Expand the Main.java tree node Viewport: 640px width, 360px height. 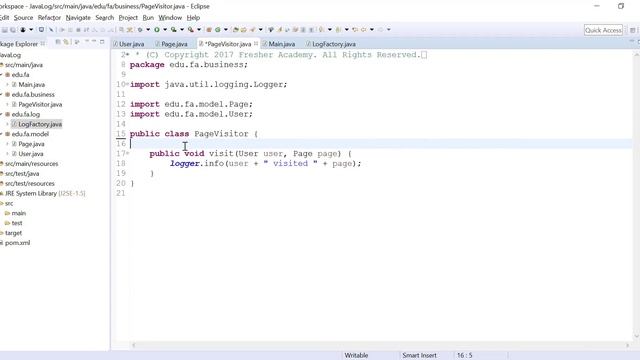(x=7, y=84)
